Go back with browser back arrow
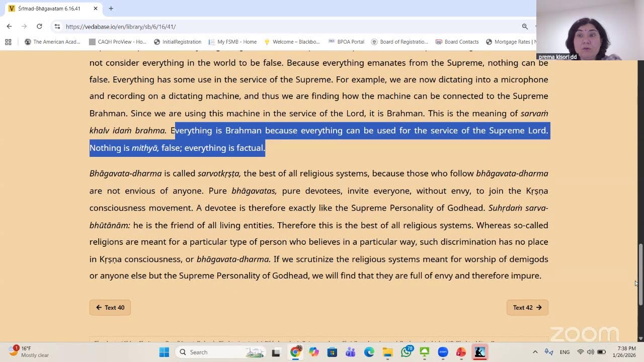This screenshot has width=644, height=362. click(x=9, y=26)
